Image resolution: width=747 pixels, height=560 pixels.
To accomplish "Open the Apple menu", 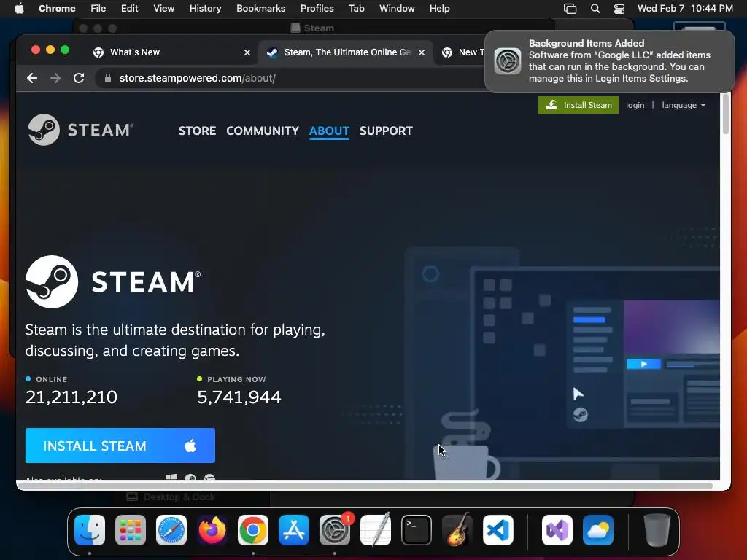I will coord(19,9).
